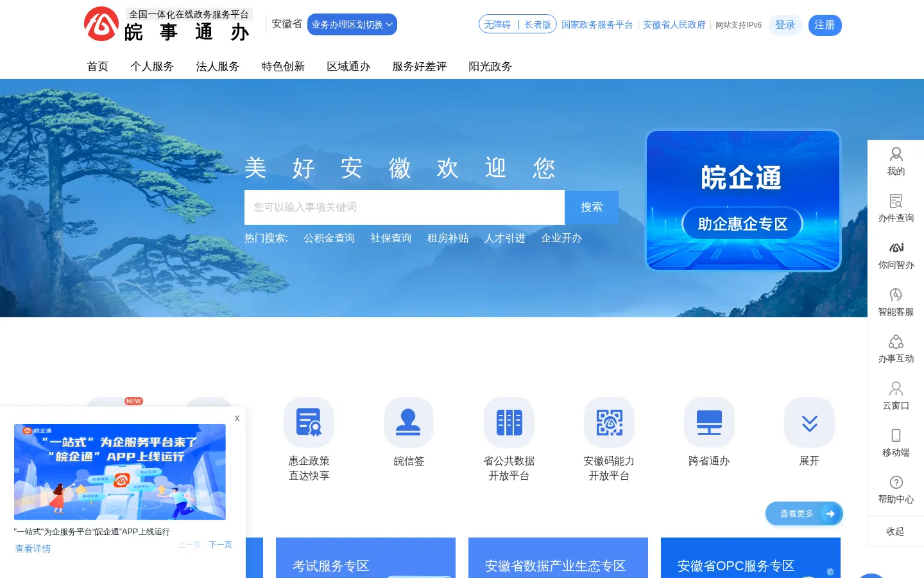Image resolution: width=924 pixels, height=578 pixels.
Task: Go to 首页 tab
Action: [98, 66]
